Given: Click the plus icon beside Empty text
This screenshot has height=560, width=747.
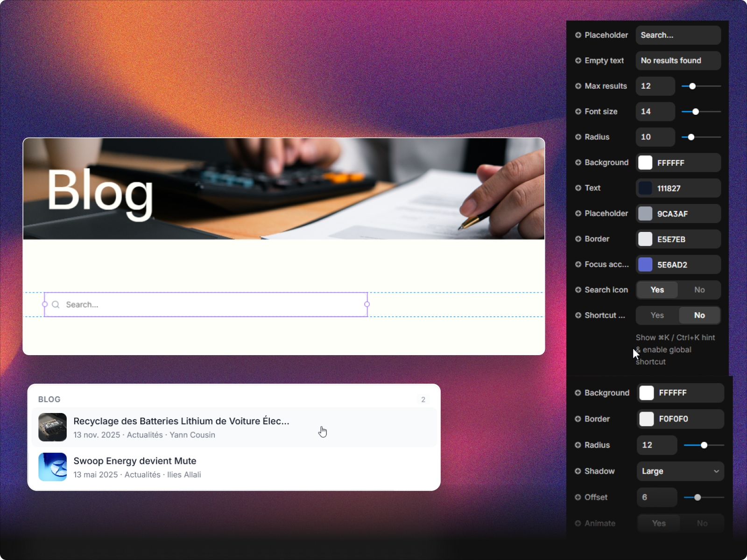Looking at the screenshot, I should [x=578, y=61].
